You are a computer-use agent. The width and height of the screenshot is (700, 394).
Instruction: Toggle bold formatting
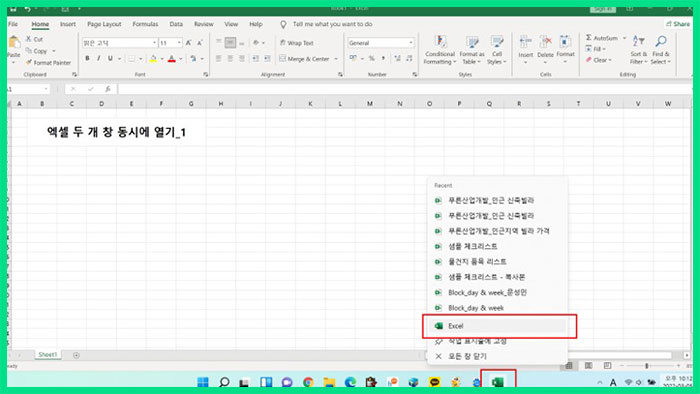click(88, 58)
